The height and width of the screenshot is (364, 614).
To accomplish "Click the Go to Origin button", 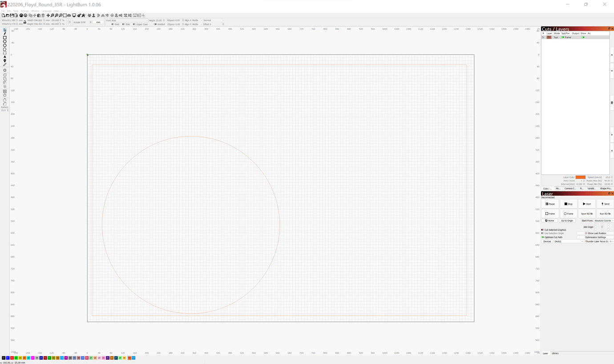I will pos(567,221).
